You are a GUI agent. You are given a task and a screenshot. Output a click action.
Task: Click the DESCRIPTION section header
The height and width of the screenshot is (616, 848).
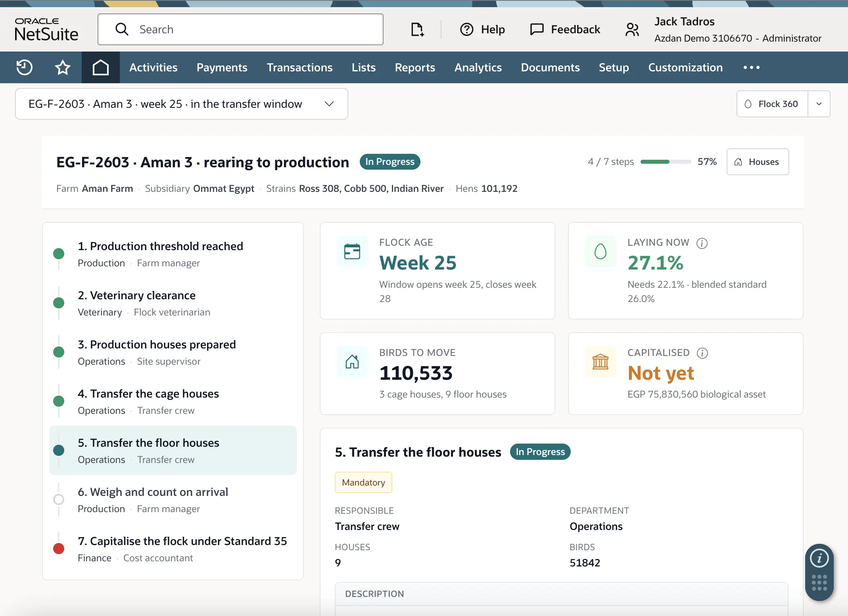tap(561, 594)
